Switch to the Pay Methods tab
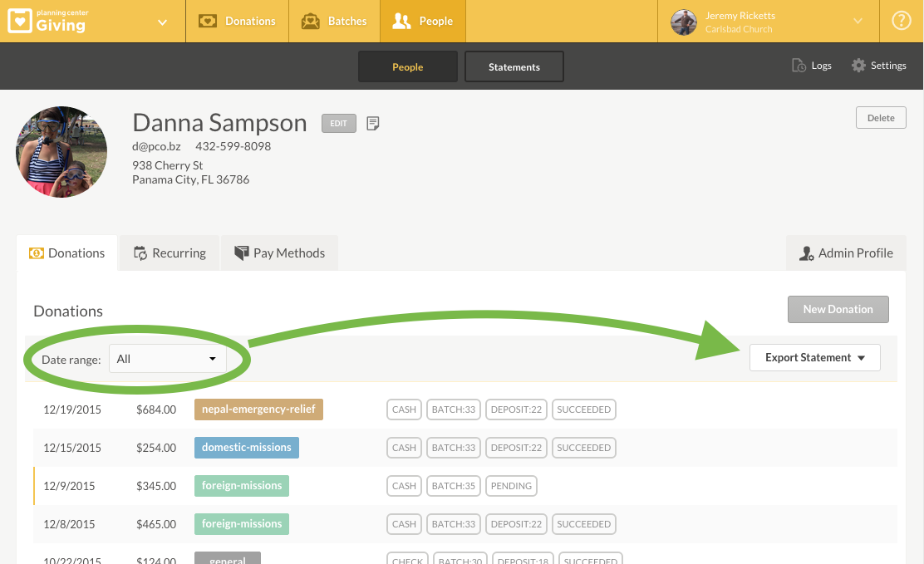The width and height of the screenshot is (924, 564). coord(279,253)
